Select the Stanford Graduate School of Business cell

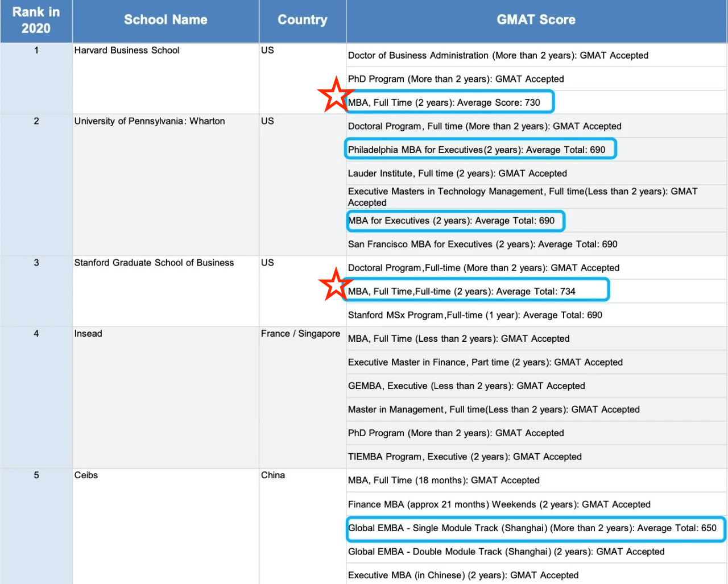(x=154, y=263)
